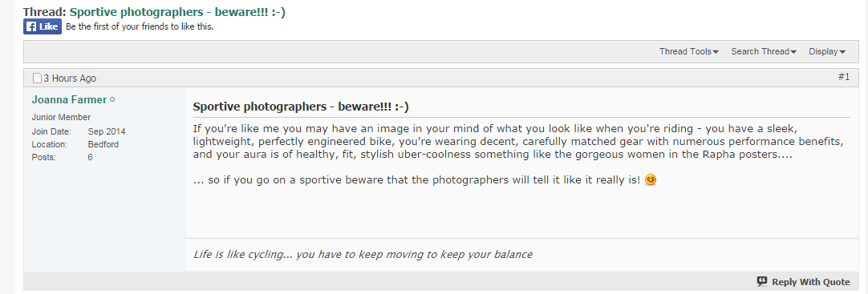Open the thread title link

(x=178, y=11)
